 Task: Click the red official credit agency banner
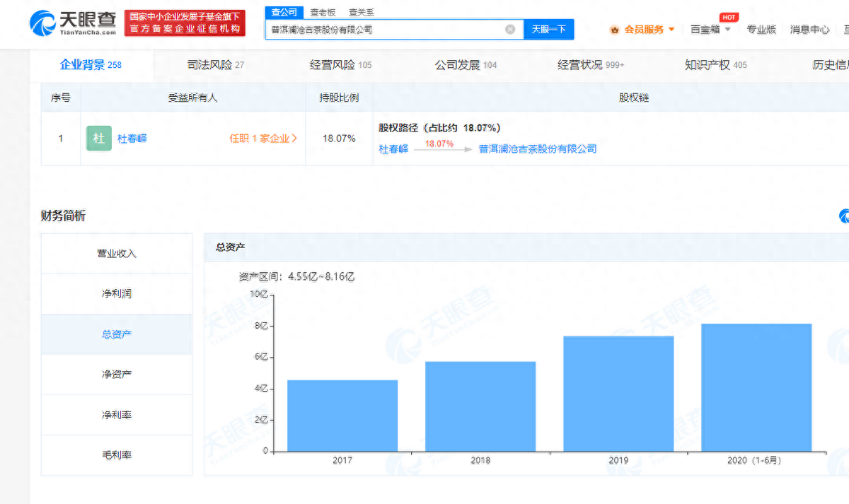tap(185, 23)
